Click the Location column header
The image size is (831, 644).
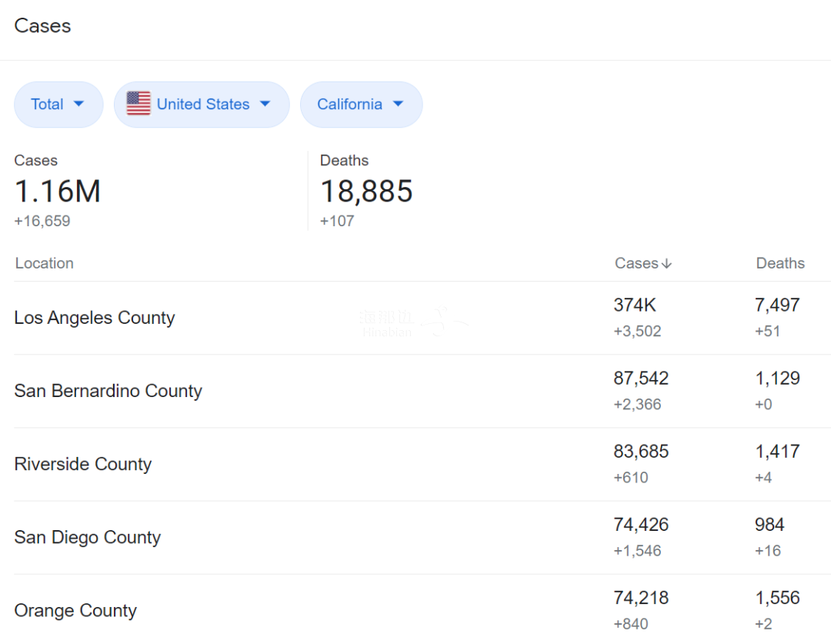[45, 263]
